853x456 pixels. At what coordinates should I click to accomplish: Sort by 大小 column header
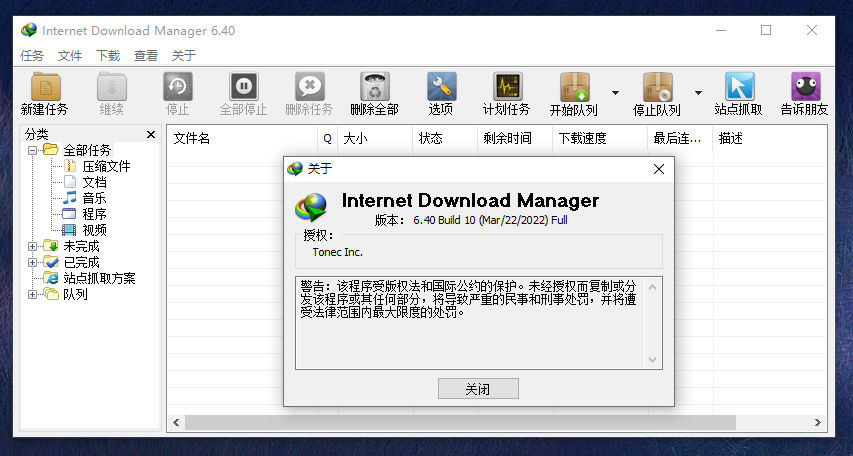[375, 138]
